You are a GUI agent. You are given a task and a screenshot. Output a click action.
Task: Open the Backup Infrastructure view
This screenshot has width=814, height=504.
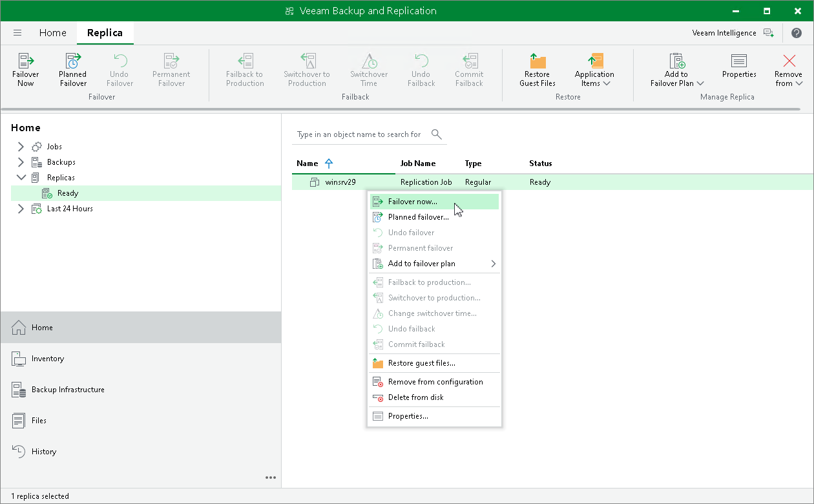click(141, 390)
